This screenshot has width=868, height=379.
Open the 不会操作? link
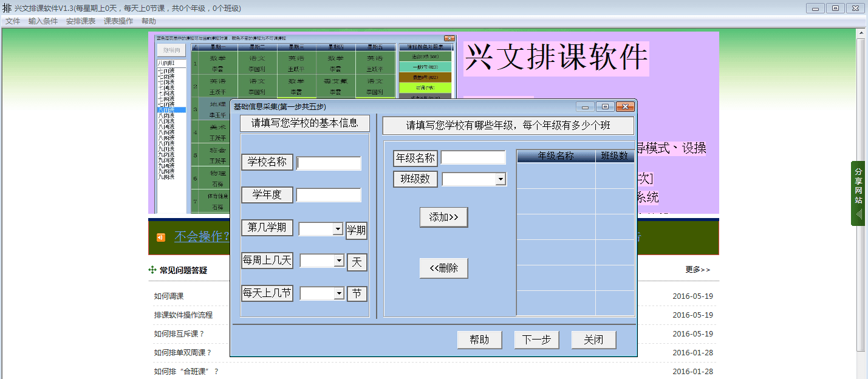(202, 237)
